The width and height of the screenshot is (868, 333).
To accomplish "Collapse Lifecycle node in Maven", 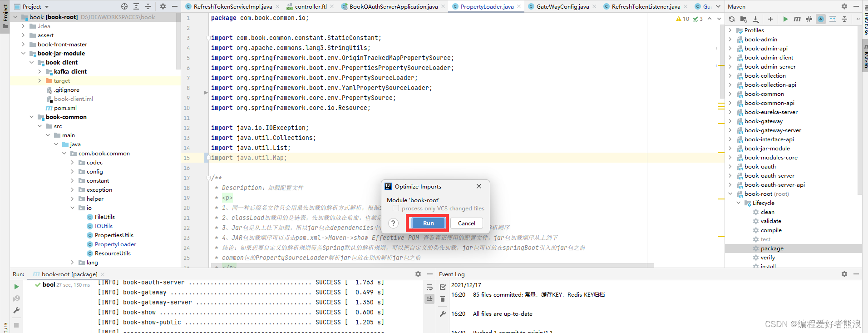I will 738,203.
